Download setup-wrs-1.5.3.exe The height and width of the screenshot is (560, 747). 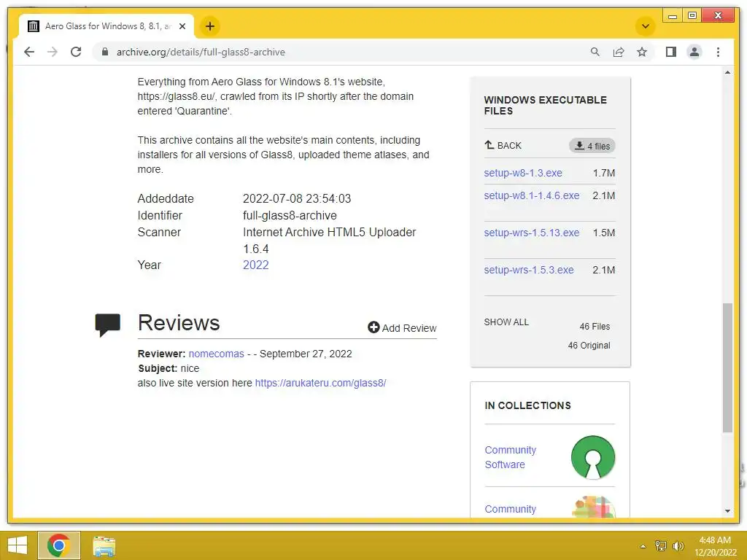pyautogui.click(x=529, y=270)
